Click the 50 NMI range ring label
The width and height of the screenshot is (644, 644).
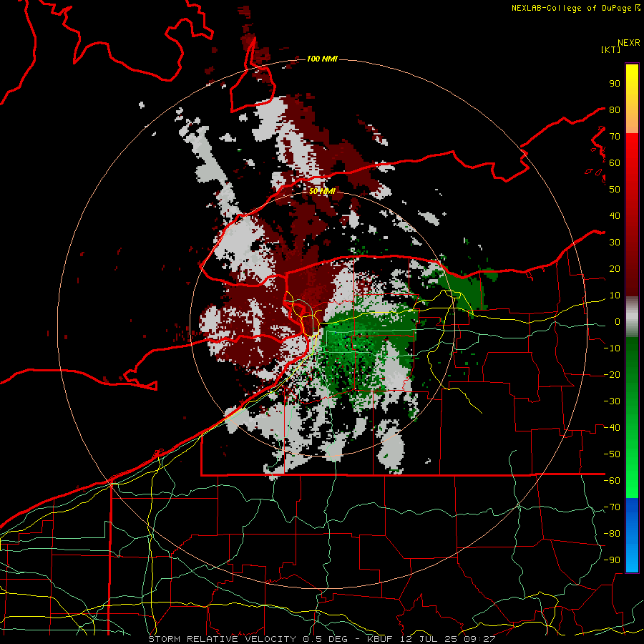pyautogui.click(x=322, y=191)
